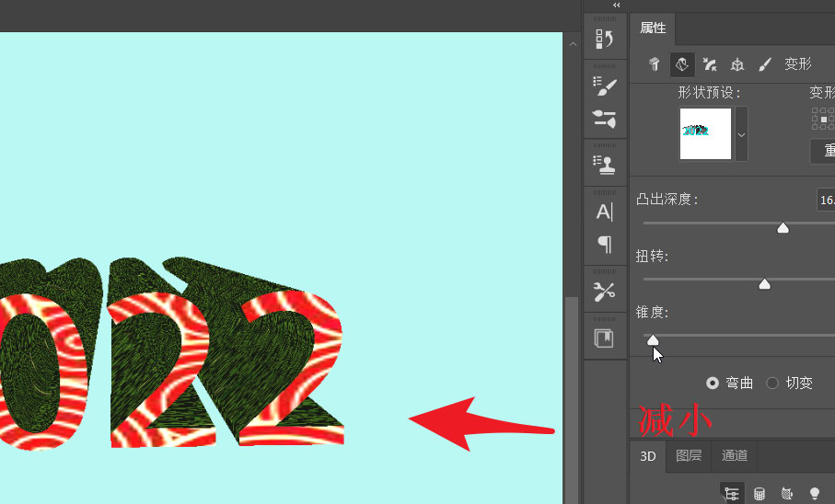Click the 形状预设 label
This screenshot has height=504, width=835.
[x=709, y=93]
